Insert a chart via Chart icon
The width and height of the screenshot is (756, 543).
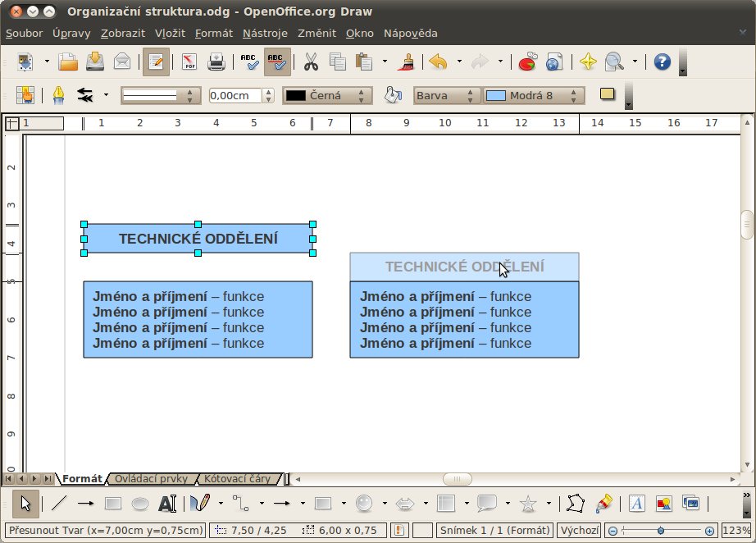pos(527,62)
